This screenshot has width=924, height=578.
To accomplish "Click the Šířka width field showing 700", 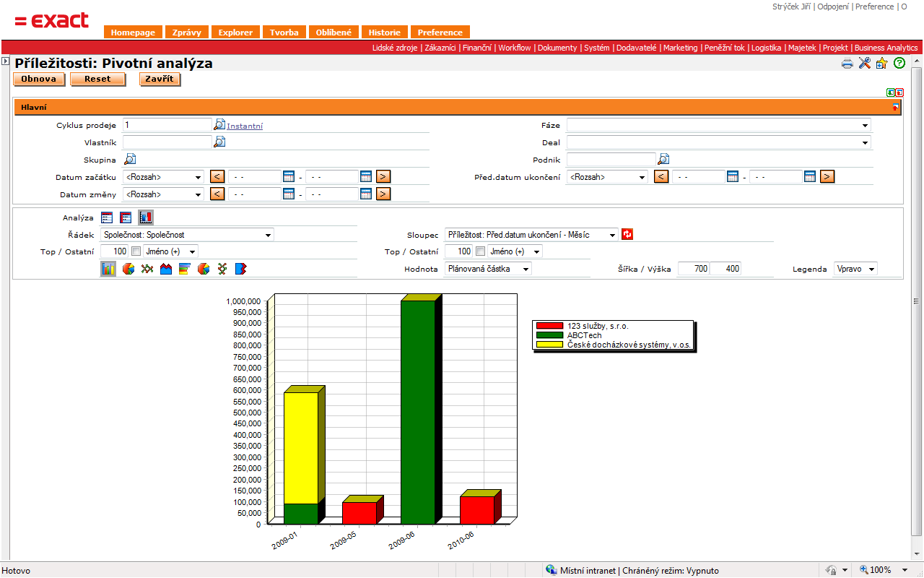I will (694, 269).
